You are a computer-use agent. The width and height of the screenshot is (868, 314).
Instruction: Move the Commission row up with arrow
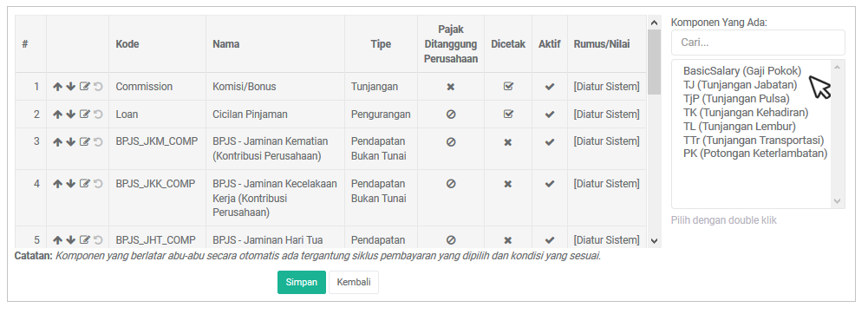coord(57,87)
